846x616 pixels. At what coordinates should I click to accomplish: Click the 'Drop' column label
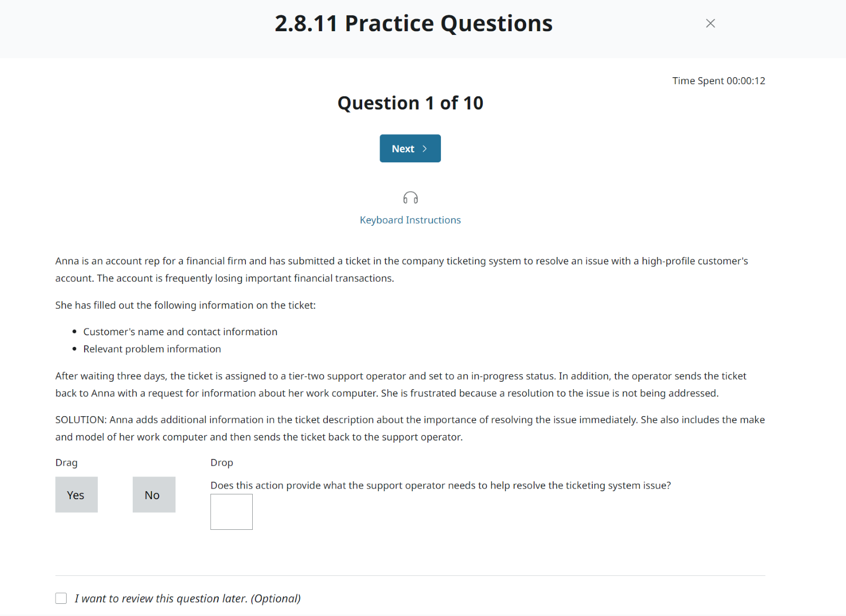[222, 463]
